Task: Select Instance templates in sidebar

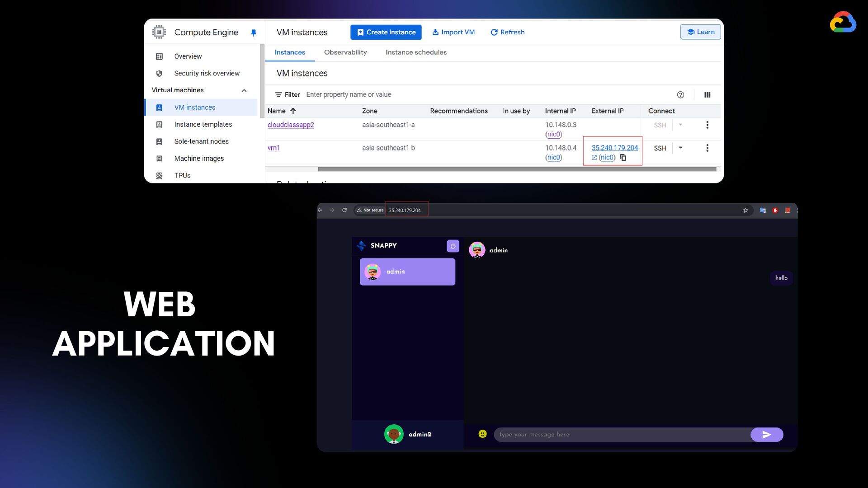Action: coord(203,124)
